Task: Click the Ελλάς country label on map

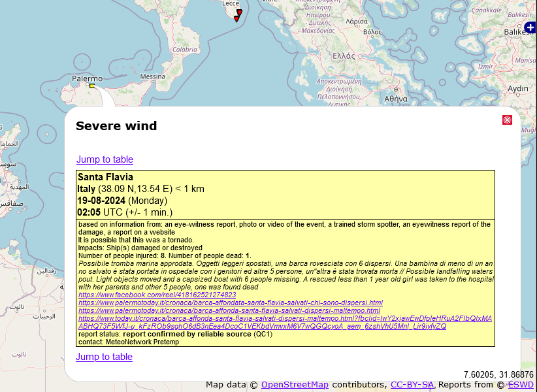Action: (x=344, y=56)
